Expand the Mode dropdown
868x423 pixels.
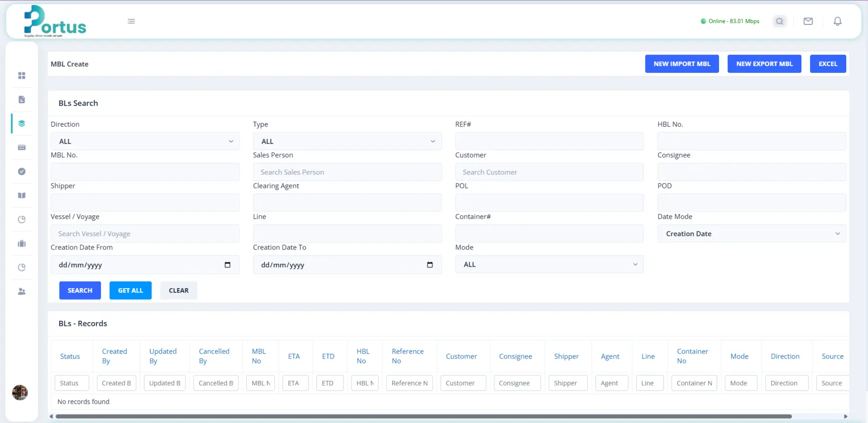click(x=549, y=264)
